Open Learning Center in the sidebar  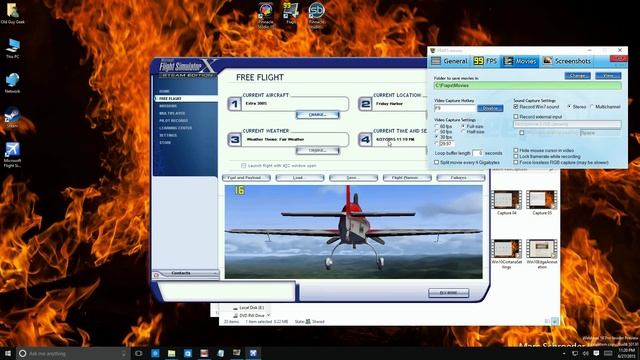tap(176, 128)
